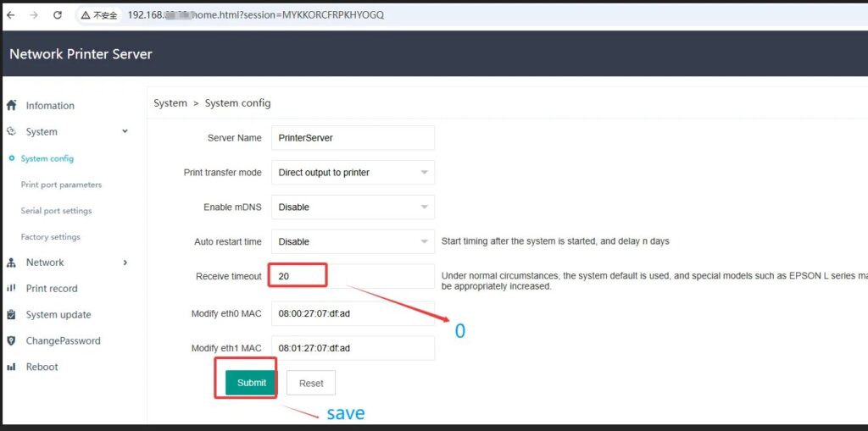This screenshot has height=431, width=868.
Task: Click the browser forward arrow
Action: coord(34,15)
